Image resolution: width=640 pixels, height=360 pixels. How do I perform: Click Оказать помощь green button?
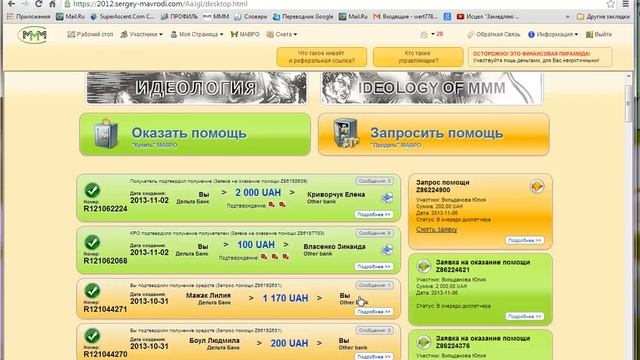[195, 134]
